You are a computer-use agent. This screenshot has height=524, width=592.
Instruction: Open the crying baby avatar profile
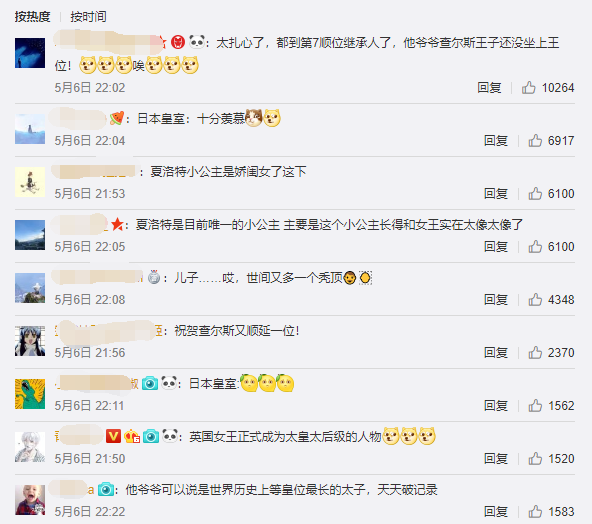(x=30, y=500)
